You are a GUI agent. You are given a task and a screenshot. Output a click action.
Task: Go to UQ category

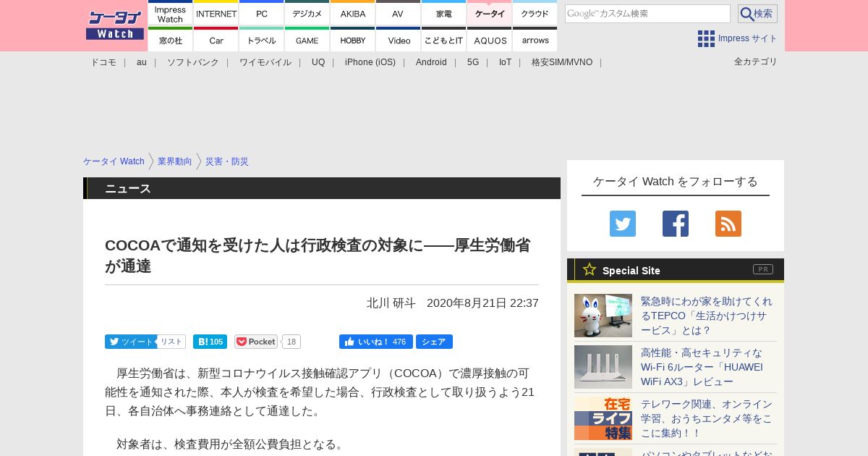coord(318,62)
